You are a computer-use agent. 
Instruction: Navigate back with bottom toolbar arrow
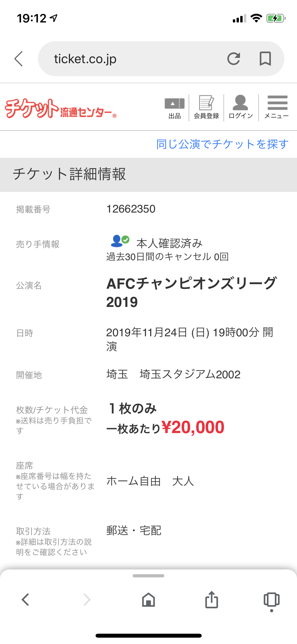(x=25, y=600)
